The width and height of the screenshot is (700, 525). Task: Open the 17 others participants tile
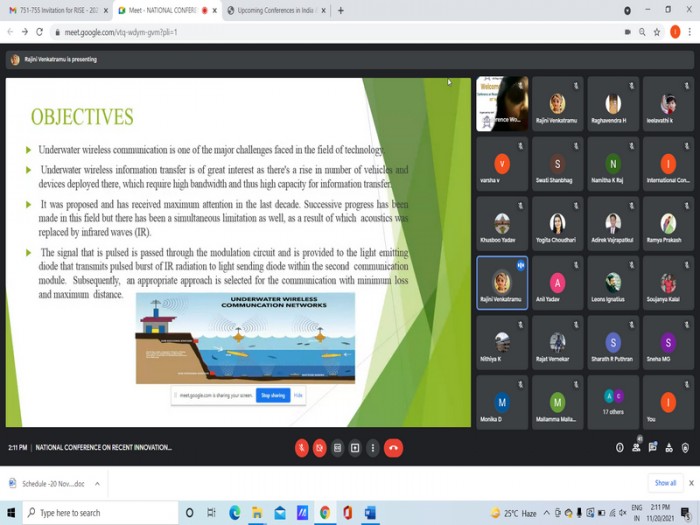pos(613,402)
